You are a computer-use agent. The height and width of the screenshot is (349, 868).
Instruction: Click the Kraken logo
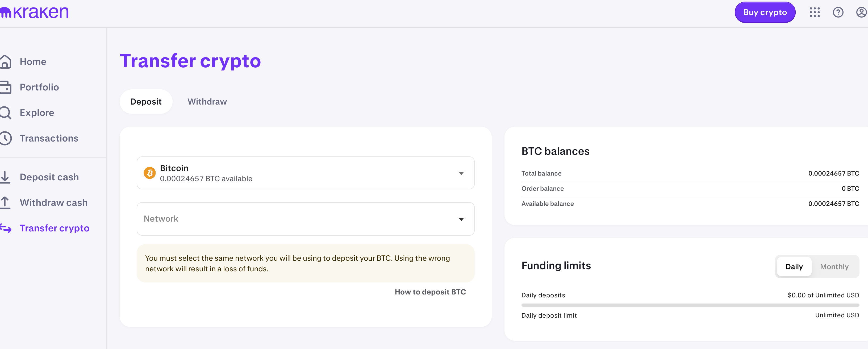[x=34, y=13]
